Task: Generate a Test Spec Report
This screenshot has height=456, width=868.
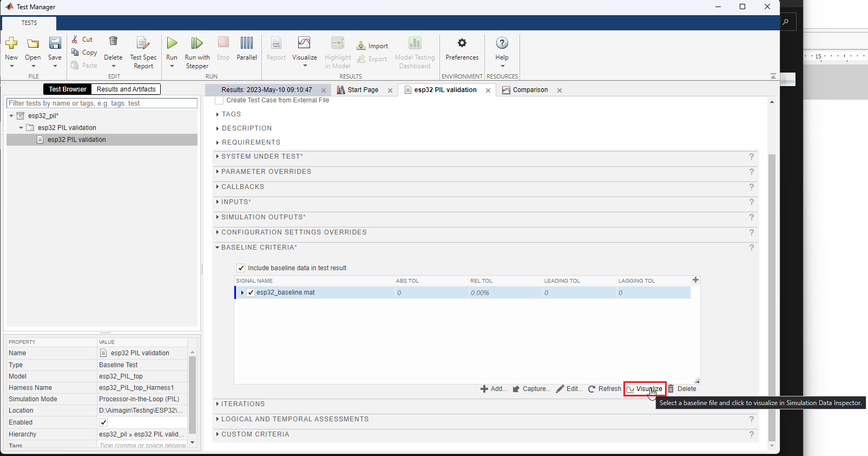Action: 143,53
